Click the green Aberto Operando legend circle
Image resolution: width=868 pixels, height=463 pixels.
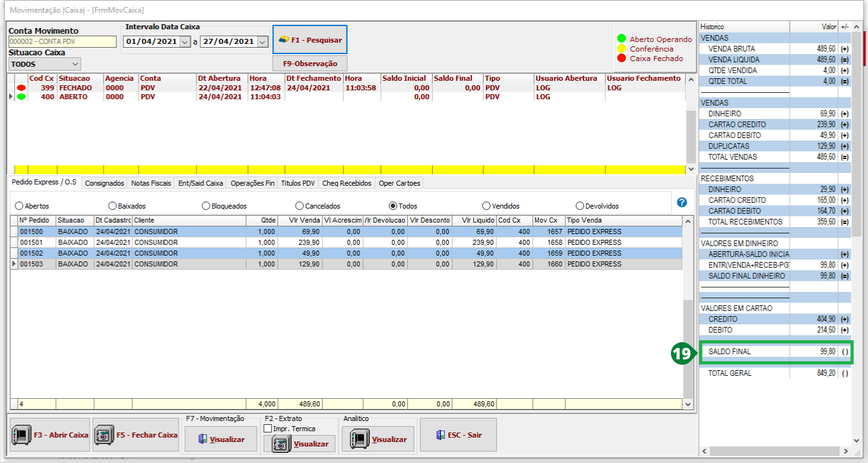(x=622, y=39)
